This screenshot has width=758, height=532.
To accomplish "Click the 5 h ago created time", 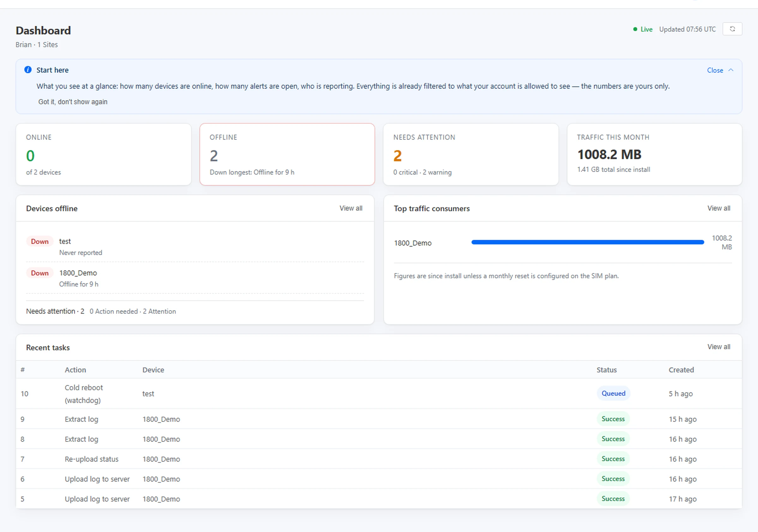I will 680,394.
